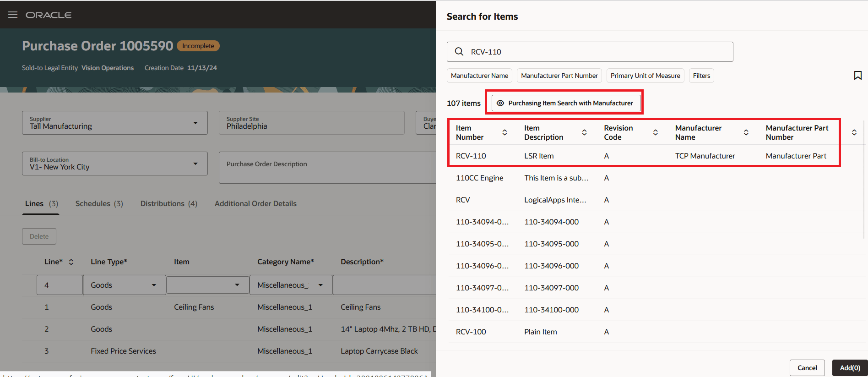Click Vision Operations legal entity text

pos(108,68)
